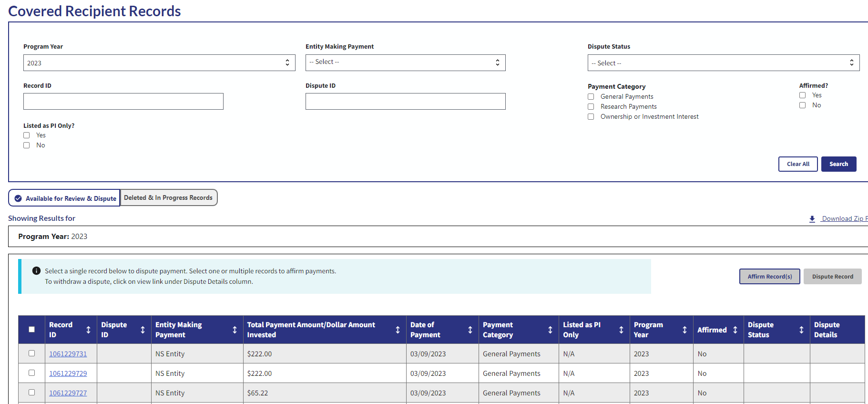Sort by Entity Making Payment column icon

click(x=235, y=330)
